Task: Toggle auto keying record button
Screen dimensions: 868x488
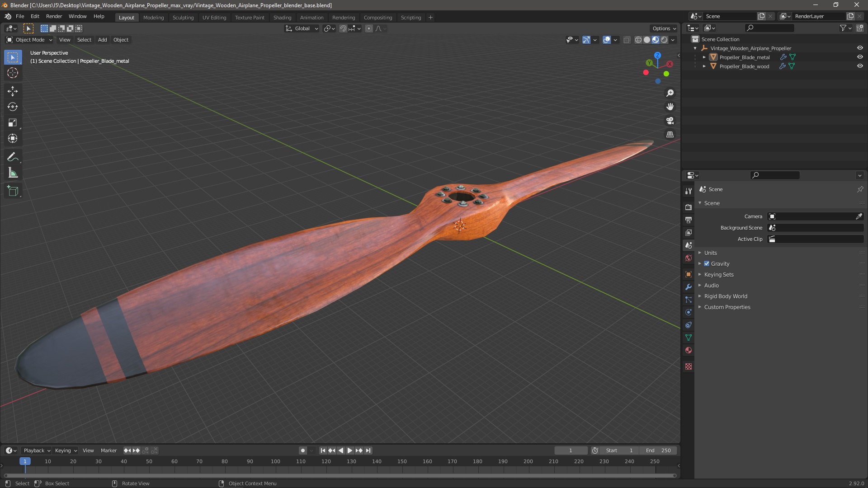Action: coord(302,450)
